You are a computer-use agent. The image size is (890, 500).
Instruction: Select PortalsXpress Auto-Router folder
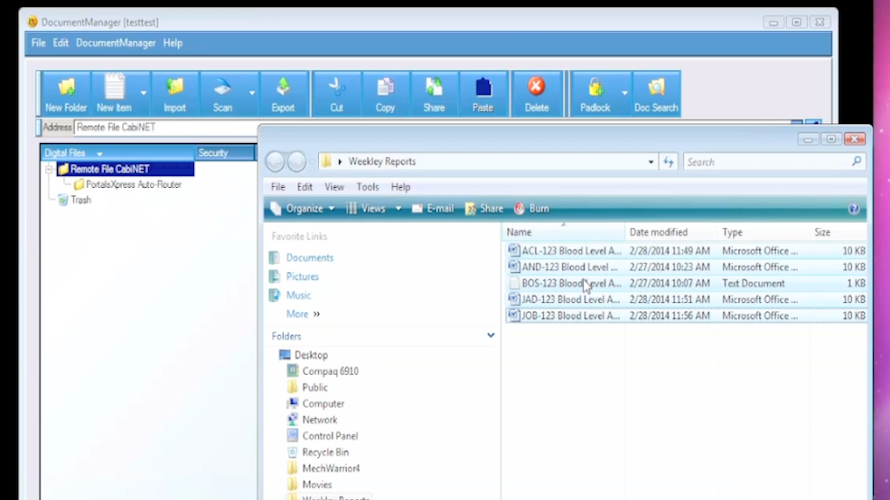coord(133,184)
